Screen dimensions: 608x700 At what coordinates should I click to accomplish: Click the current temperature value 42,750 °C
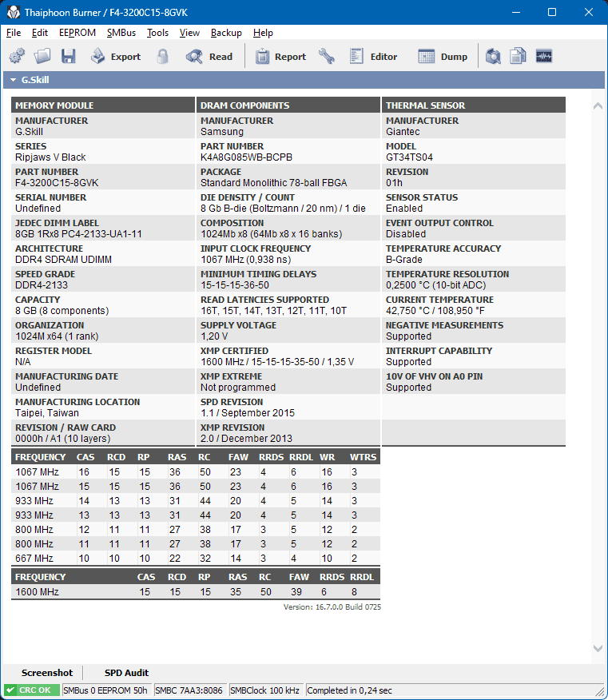[x=435, y=311]
